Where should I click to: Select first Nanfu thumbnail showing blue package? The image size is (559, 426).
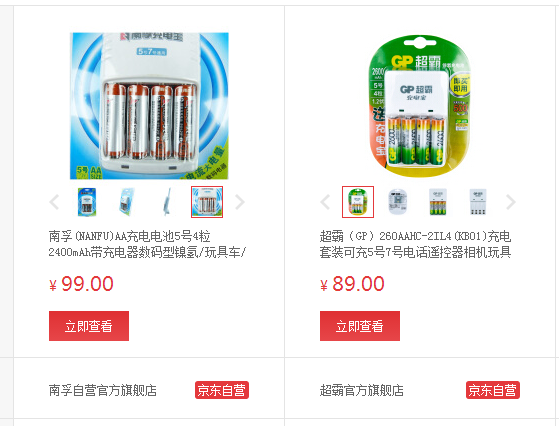[87, 202]
